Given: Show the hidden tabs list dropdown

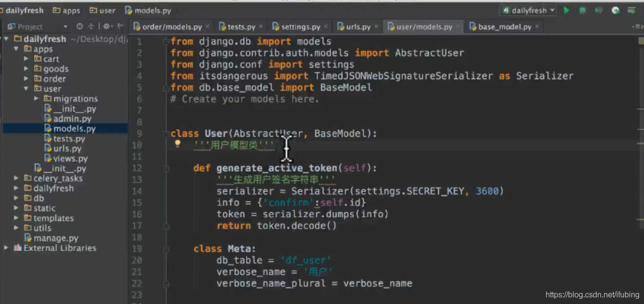Looking at the screenshot, I should [637, 27].
